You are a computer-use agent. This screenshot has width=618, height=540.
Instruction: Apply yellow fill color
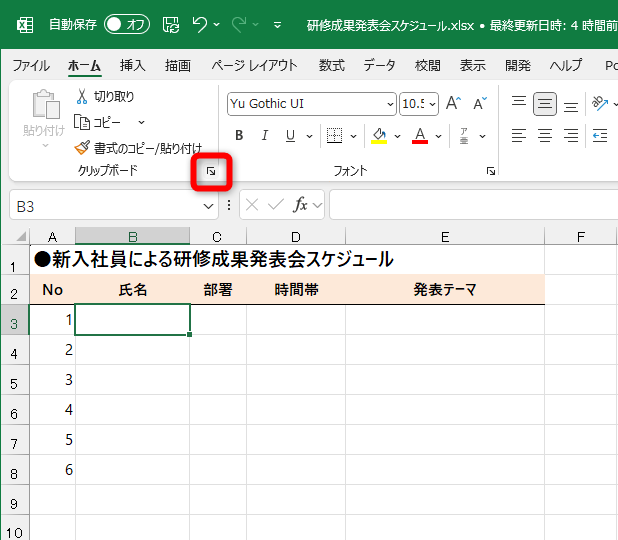[x=379, y=136]
